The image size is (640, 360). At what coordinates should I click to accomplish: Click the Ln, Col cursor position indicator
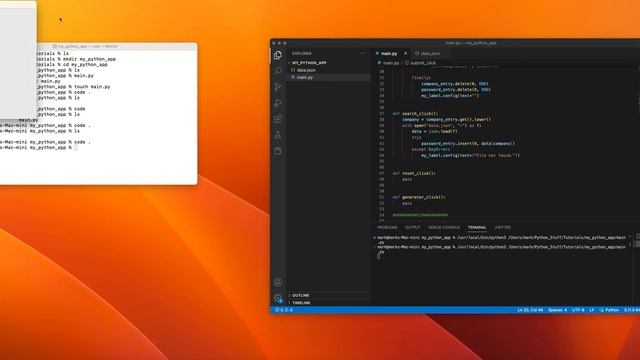click(530, 310)
